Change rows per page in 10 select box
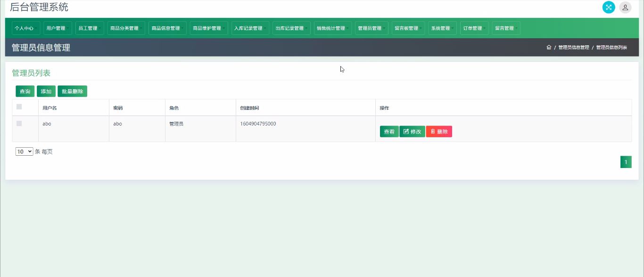 click(24, 151)
